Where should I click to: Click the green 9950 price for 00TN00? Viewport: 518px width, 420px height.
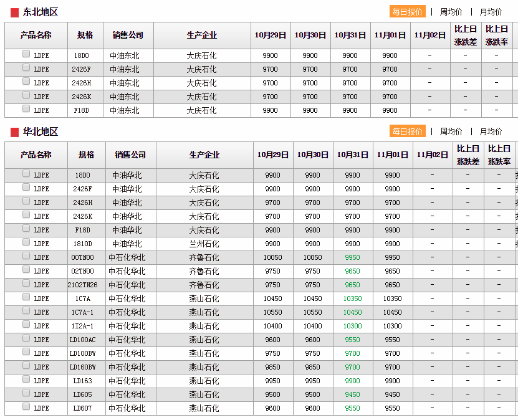(352, 257)
